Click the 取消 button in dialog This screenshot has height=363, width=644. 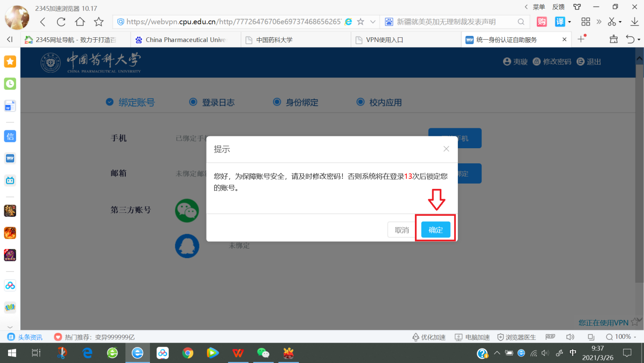click(402, 230)
